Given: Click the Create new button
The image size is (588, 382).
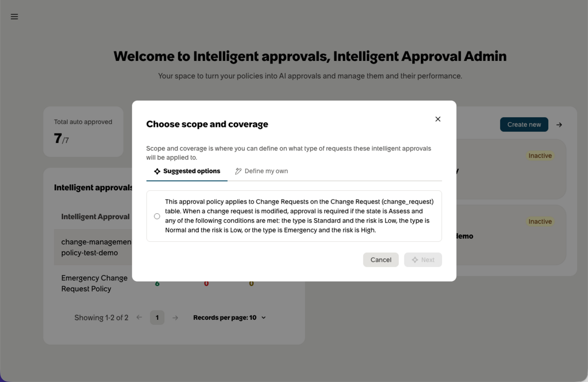Looking at the screenshot, I should (x=524, y=125).
